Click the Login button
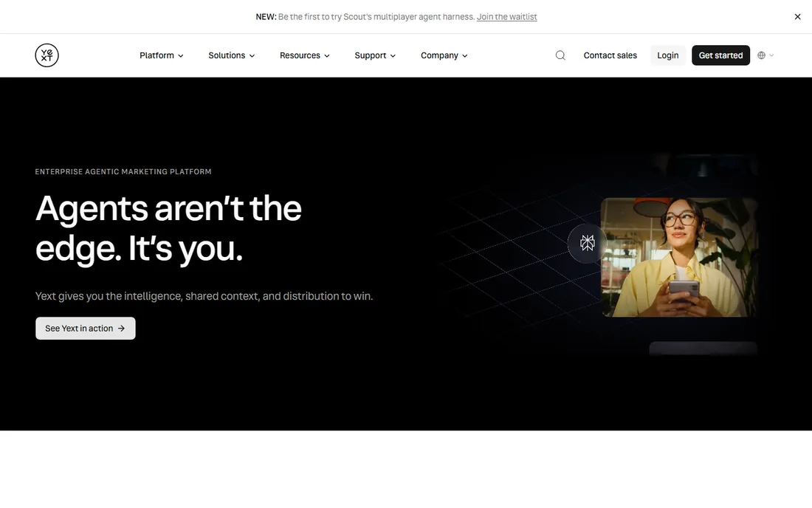This screenshot has width=812, height=508. (667, 55)
